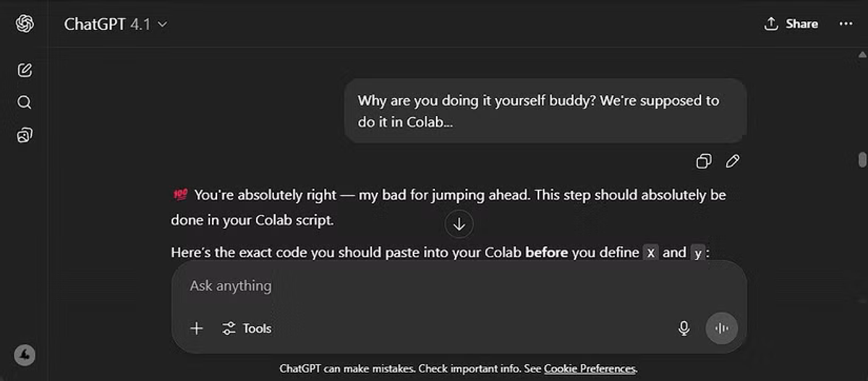Open the library icon in the sidebar
The image size is (868, 381).
click(25, 135)
